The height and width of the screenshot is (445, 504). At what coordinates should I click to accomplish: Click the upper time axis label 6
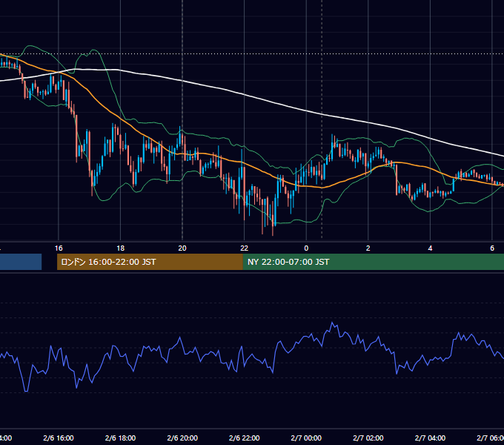[492, 248]
